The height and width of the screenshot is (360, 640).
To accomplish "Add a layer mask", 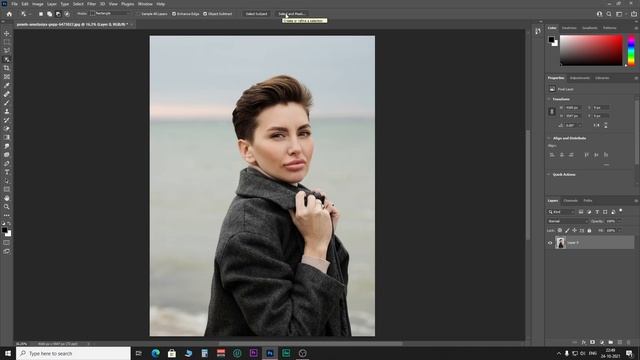I will click(x=592, y=342).
